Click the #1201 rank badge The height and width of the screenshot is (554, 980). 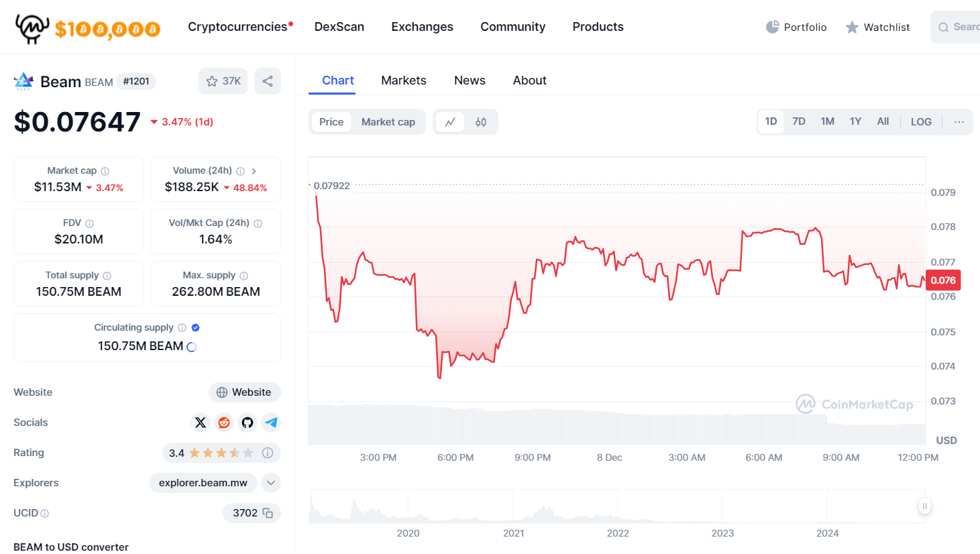[x=136, y=81]
